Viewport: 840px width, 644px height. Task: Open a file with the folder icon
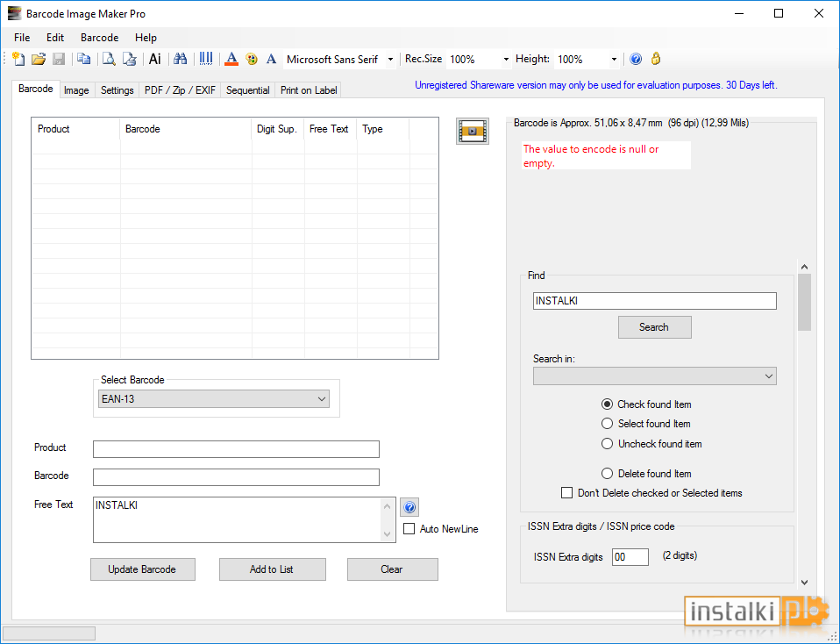pos(38,59)
